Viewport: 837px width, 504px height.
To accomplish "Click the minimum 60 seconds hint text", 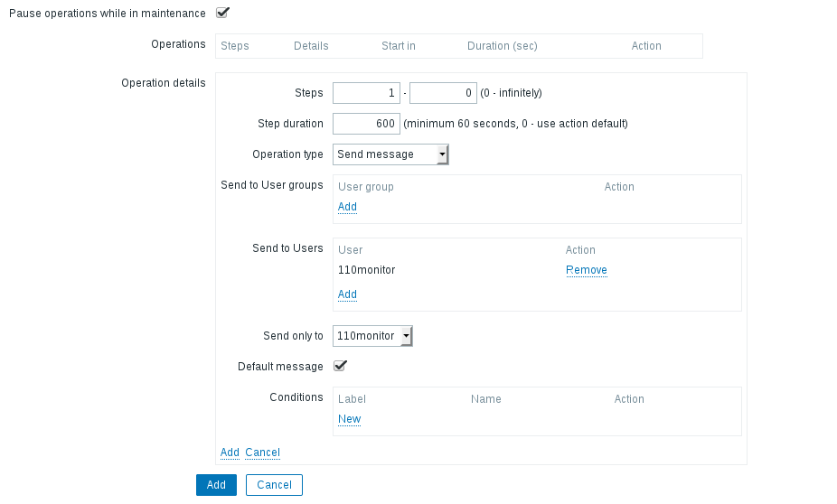I will [x=515, y=124].
